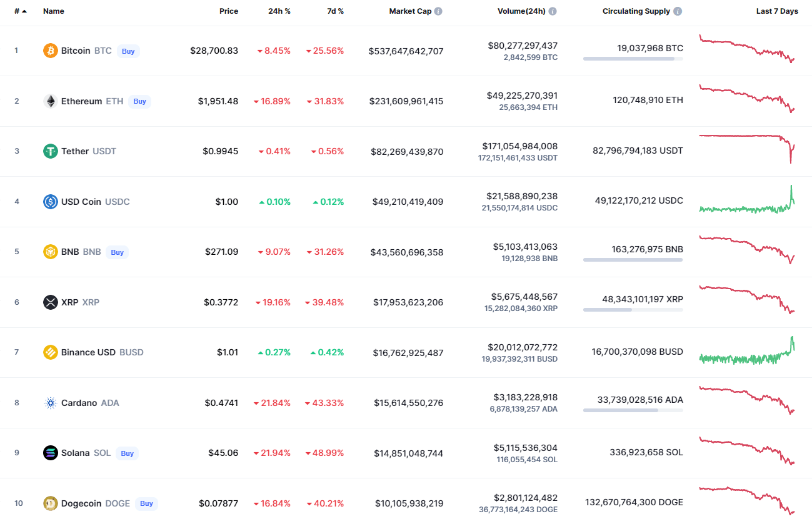Open the Tether 7-day price chart
The image size is (812, 524).
coord(746,149)
